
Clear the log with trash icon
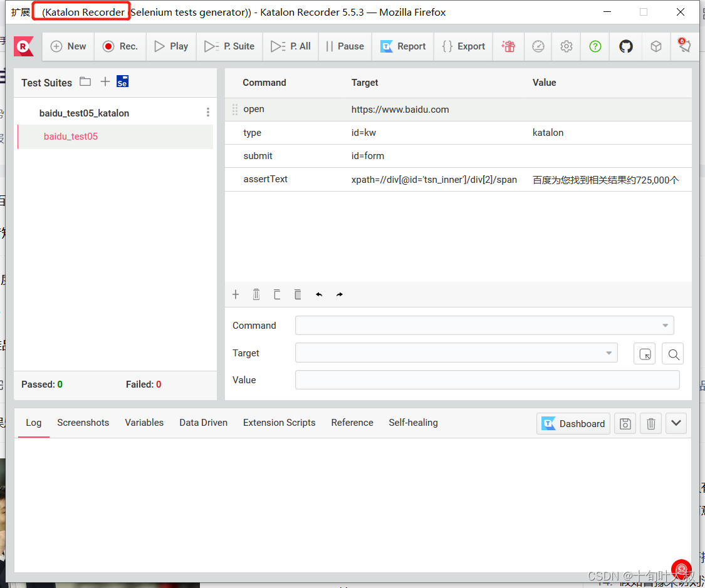pos(650,424)
